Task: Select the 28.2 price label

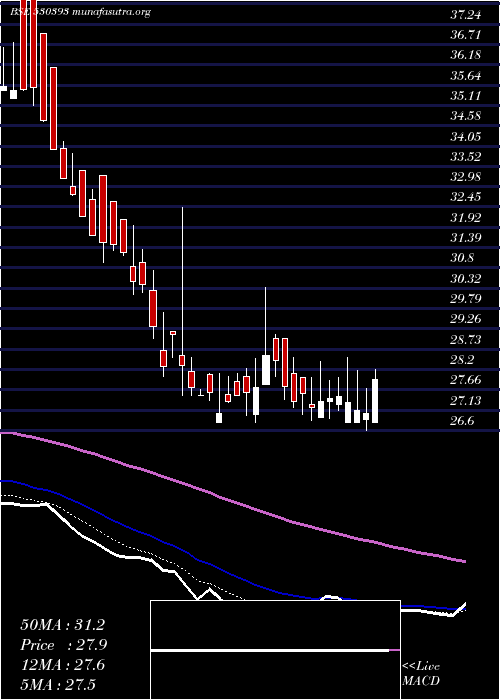Action: 462,360
